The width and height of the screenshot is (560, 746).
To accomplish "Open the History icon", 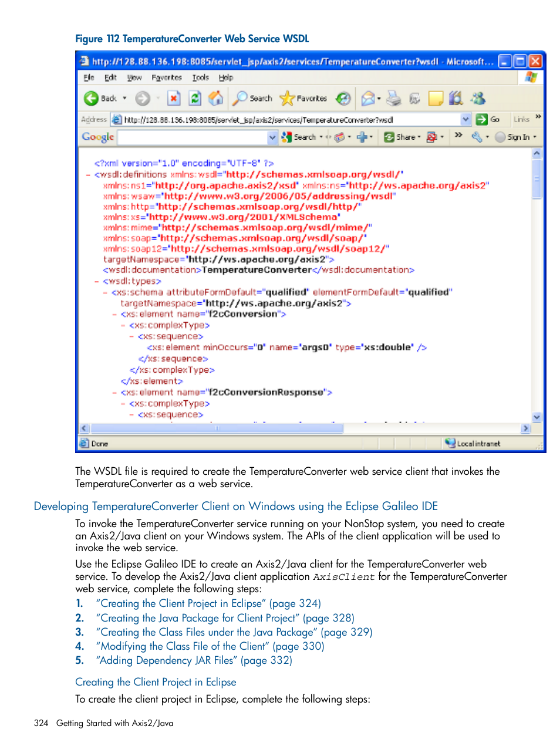I will coord(343,99).
